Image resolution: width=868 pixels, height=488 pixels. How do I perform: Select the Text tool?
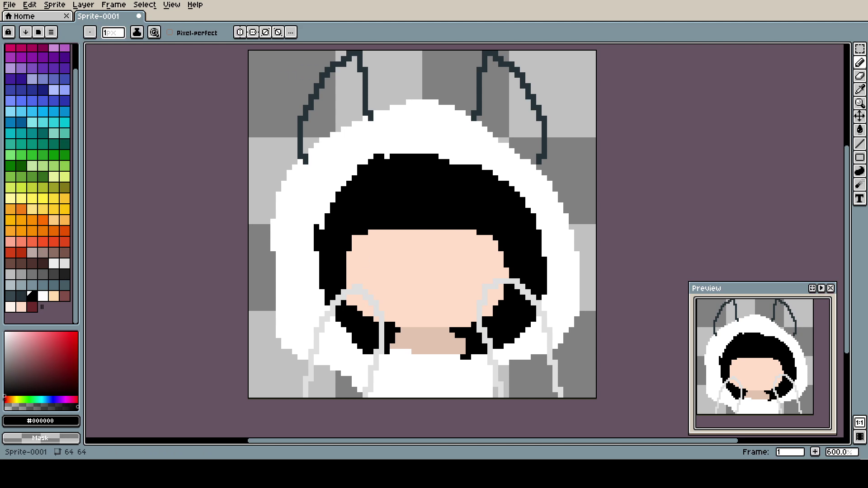[x=859, y=198]
